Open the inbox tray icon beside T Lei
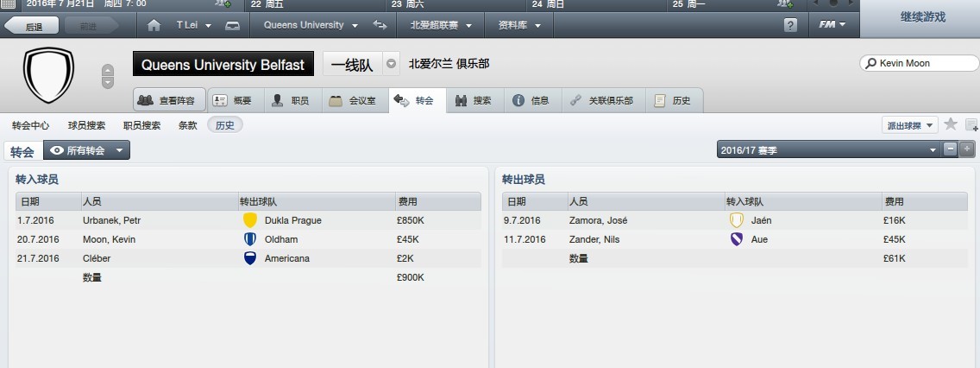Viewport: 980px width, 368px height. 233,26
